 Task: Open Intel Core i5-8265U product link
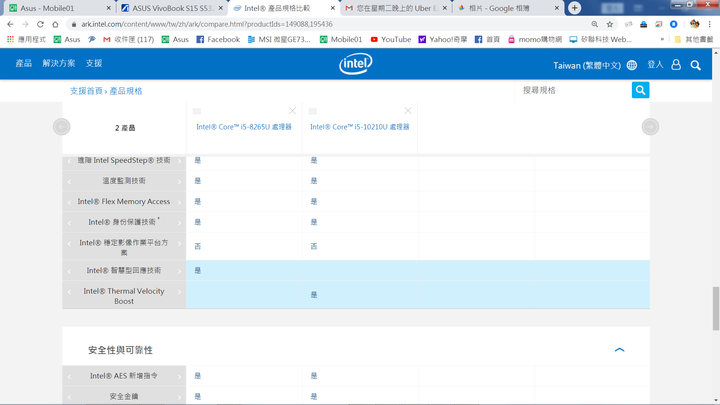[x=244, y=127]
